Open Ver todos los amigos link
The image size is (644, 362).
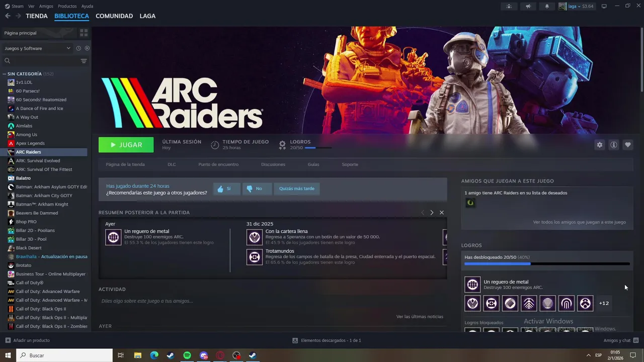pyautogui.click(x=580, y=222)
